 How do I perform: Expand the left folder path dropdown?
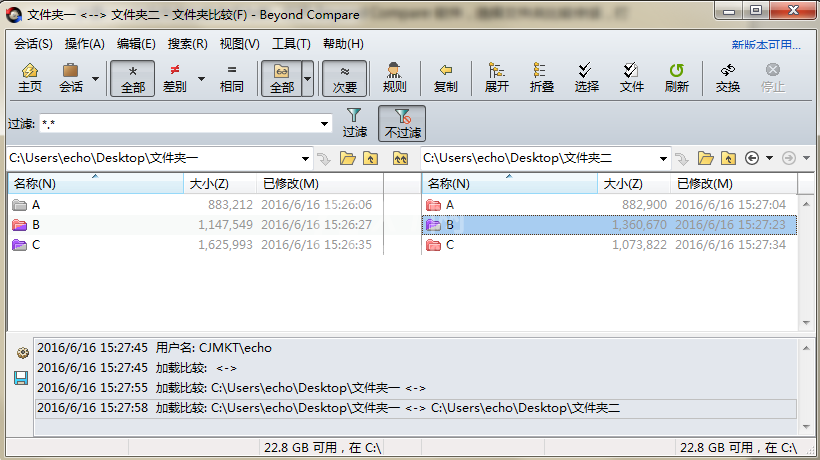[305, 158]
